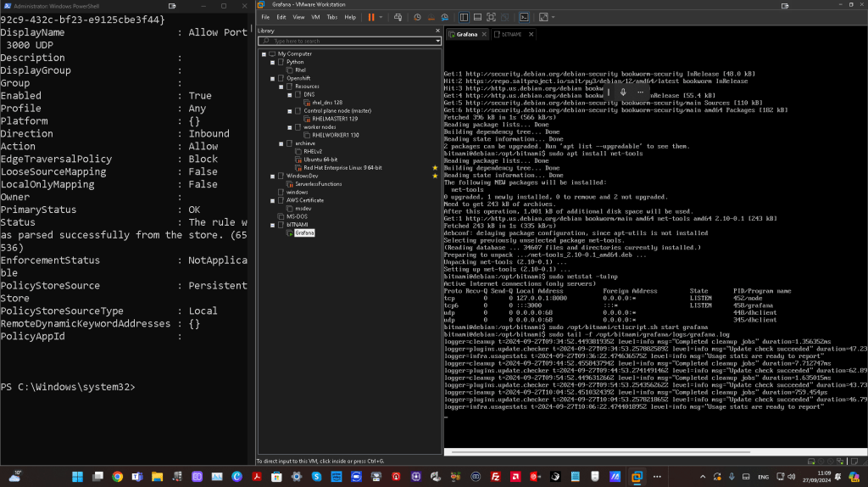Image resolution: width=868 pixels, height=487 pixels.
Task: Open the File menu in VMware Workstation
Action: [265, 17]
